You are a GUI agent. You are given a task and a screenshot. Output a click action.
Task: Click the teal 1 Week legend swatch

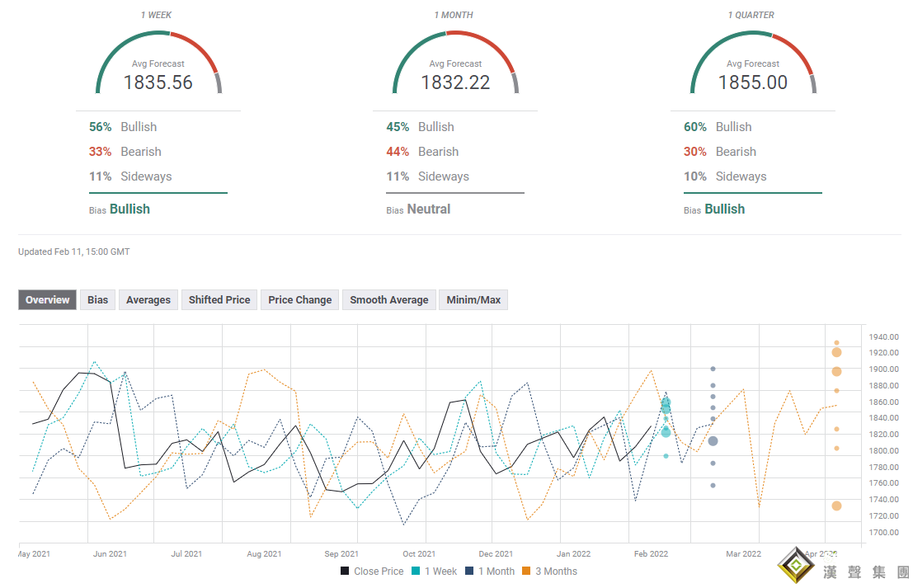click(416, 572)
